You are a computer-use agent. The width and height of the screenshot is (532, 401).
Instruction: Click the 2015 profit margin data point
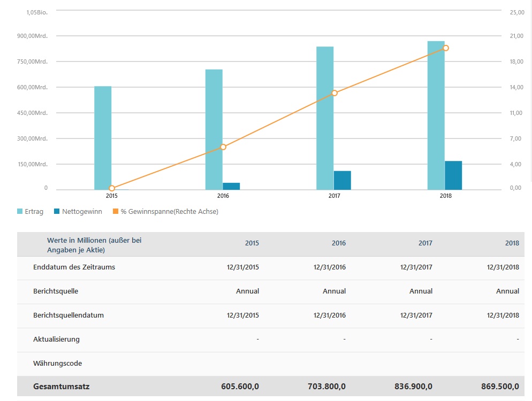[x=112, y=188]
